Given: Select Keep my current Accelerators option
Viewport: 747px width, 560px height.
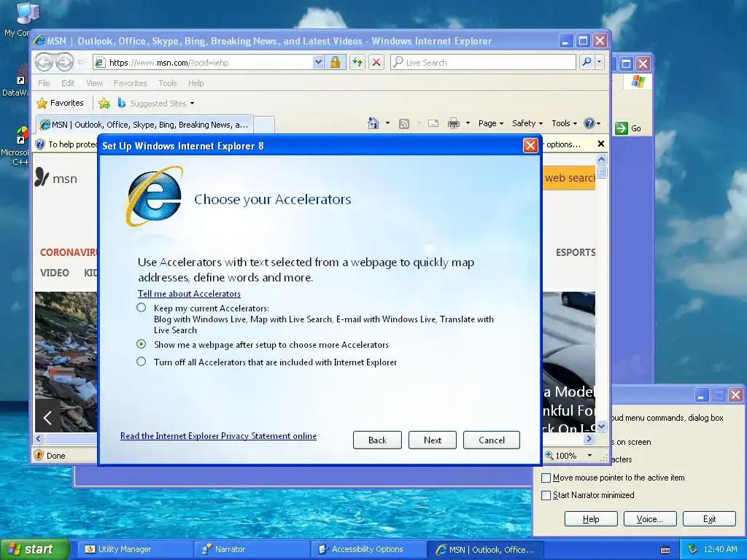Looking at the screenshot, I should tap(141, 308).
